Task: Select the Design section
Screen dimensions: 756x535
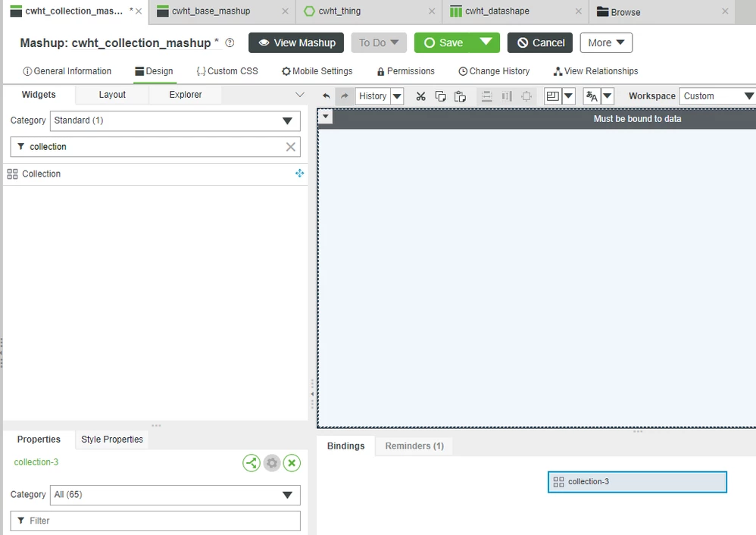Action: point(154,71)
